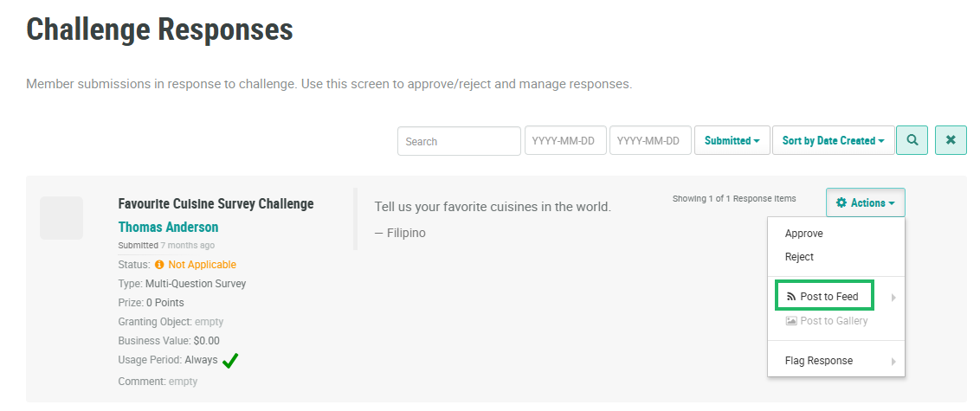Click the Favourite Cuisine Survey Challenge title
Image resolution: width=980 pixels, height=411 pixels.
[216, 204]
